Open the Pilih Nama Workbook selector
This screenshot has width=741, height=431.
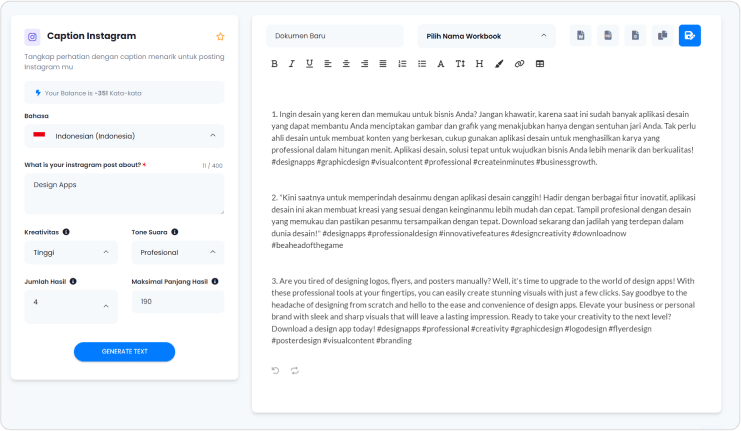486,36
